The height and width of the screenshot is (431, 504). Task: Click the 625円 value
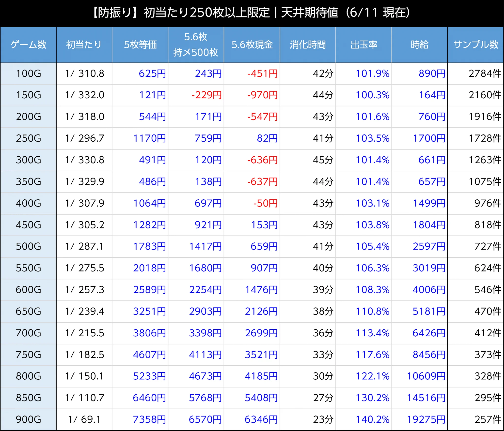(152, 74)
